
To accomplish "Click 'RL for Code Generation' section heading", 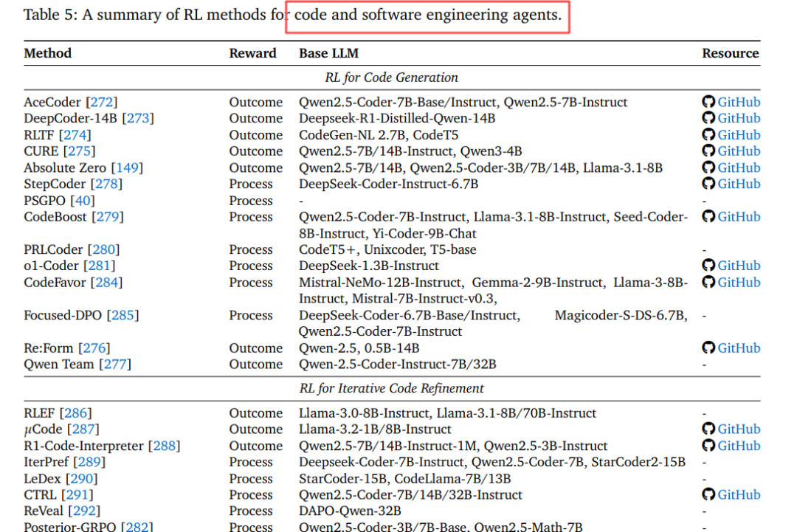I will coord(391,77).
